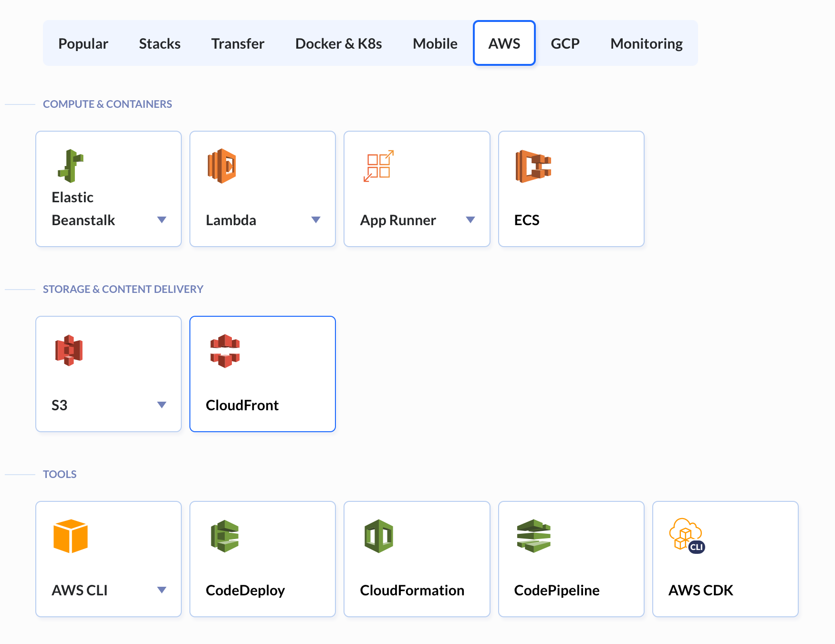Click the CodePipeline green icon
Image resolution: width=835 pixels, height=644 pixels.
point(533,536)
